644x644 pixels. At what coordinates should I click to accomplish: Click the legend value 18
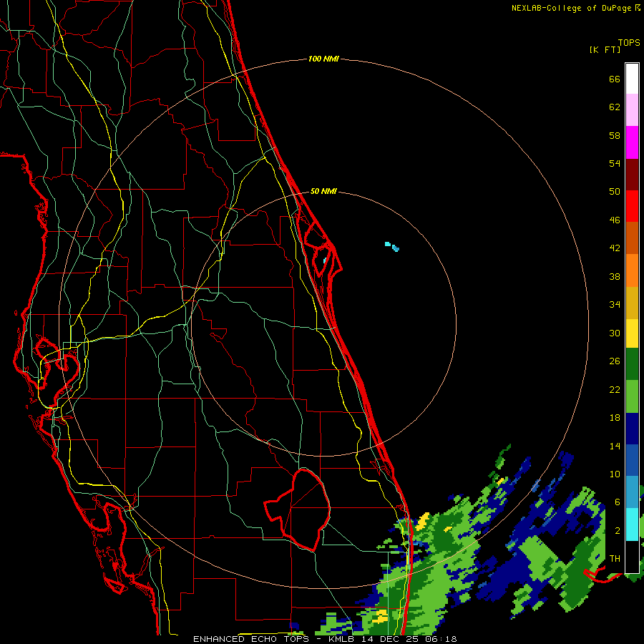[615, 418]
